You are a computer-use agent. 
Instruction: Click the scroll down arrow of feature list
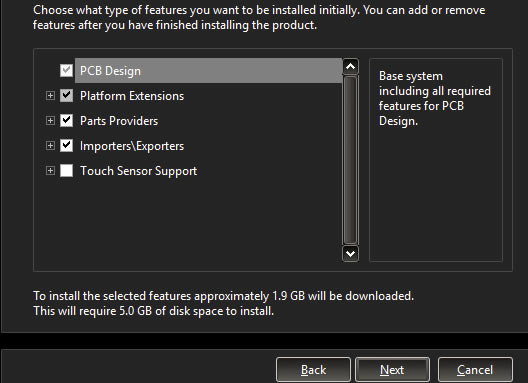click(351, 254)
